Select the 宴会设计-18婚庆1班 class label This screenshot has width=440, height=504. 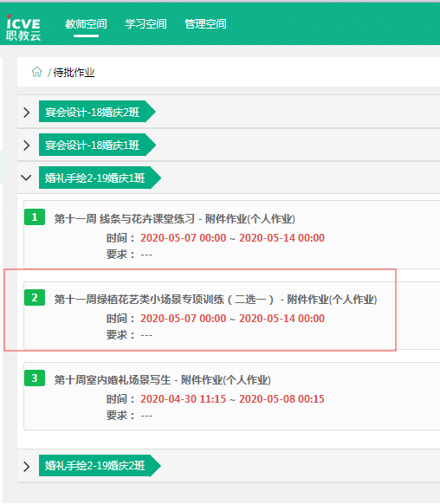tap(97, 145)
